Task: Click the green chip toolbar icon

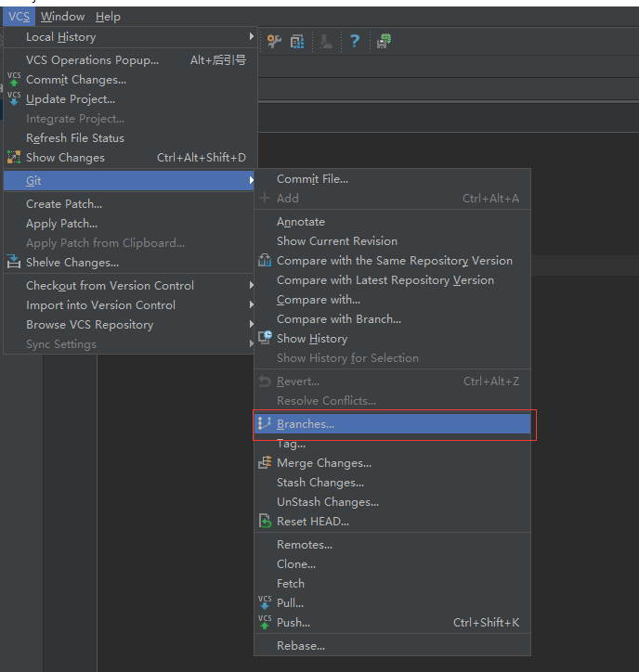Action: click(384, 41)
